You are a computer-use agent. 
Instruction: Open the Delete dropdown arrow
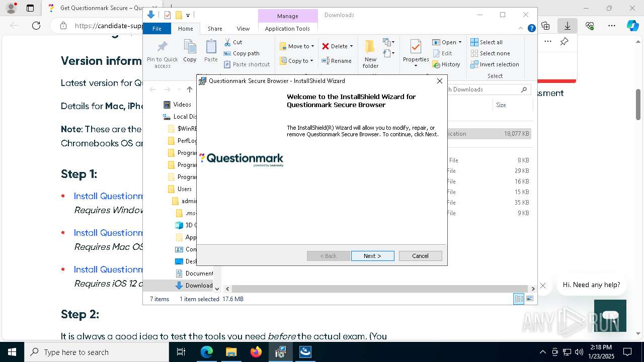tap(351, 46)
